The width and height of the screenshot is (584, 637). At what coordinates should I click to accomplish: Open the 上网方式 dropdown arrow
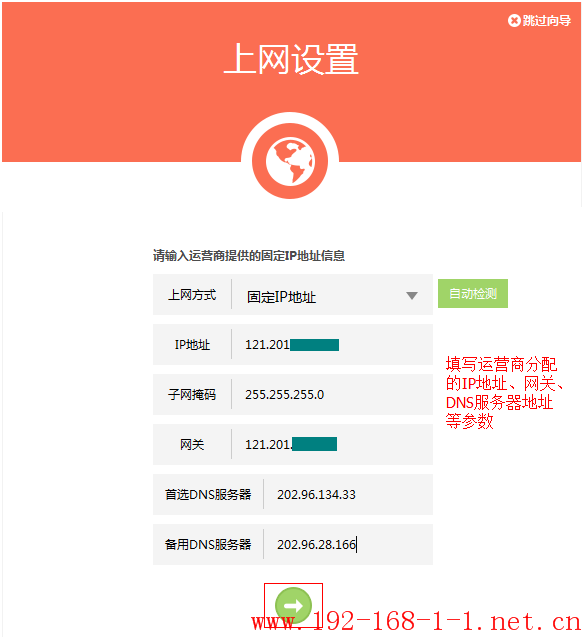(x=412, y=296)
